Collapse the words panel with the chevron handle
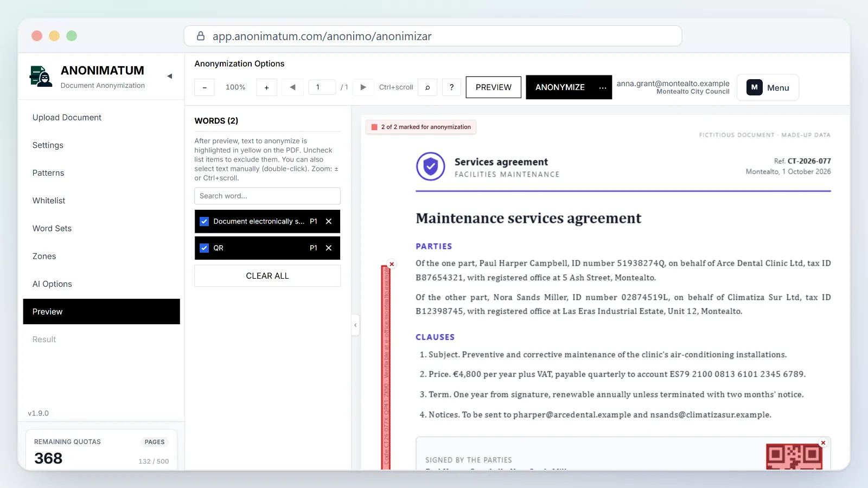This screenshot has height=488, width=868. click(x=355, y=325)
